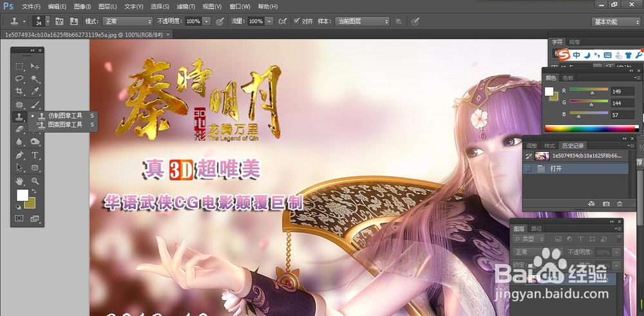Viewport: 644px width, 316px height.
Task: Select the Brush tool
Action: point(35,104)
